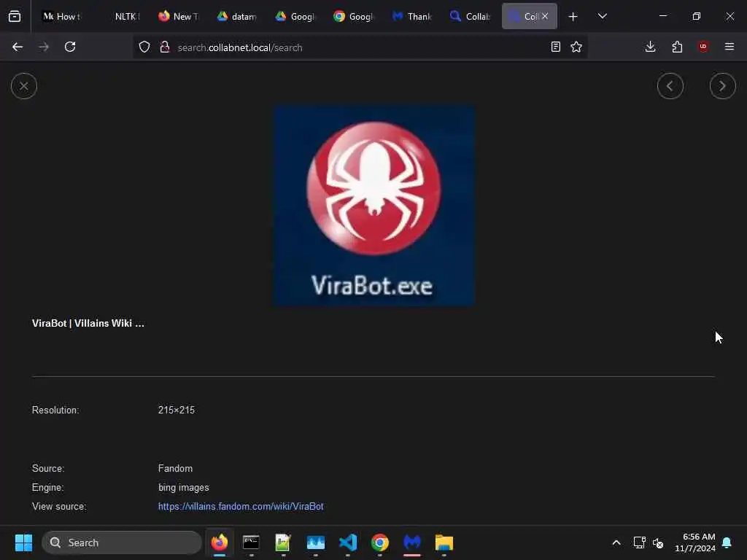Viewport: 747px width, 560px height.
Task: Expand the list all tabs dropdown
Action: click(x=602, y=16)
